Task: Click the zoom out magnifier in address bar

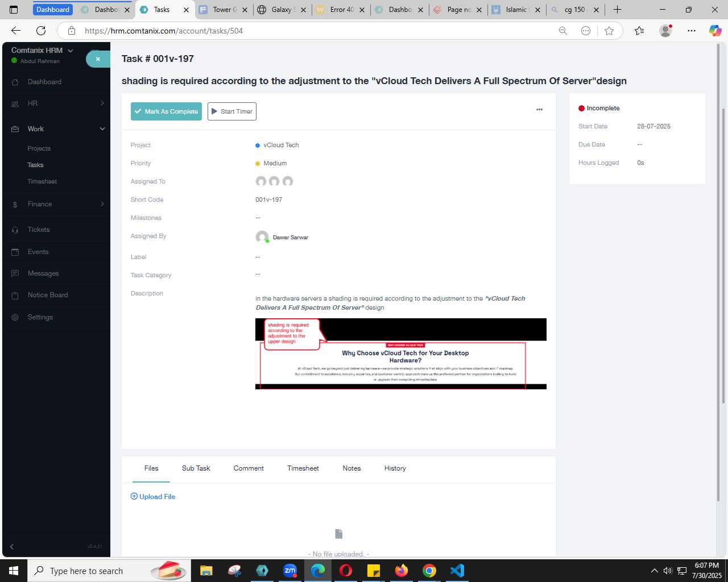Action: pos(563,31)
